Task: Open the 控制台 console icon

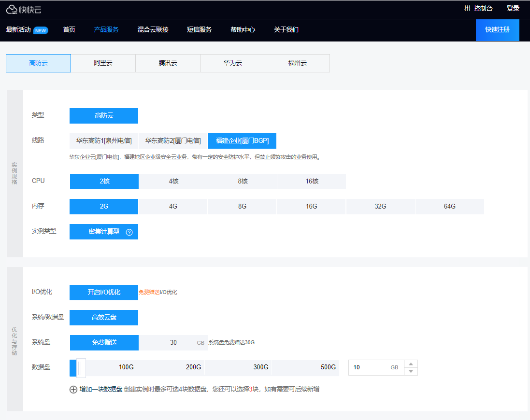Action: [467, 8]
